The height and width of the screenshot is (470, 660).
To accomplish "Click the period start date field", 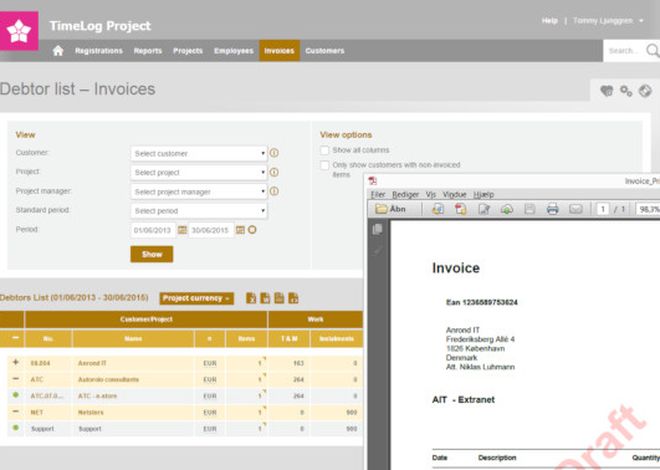I will click(153, 230).
